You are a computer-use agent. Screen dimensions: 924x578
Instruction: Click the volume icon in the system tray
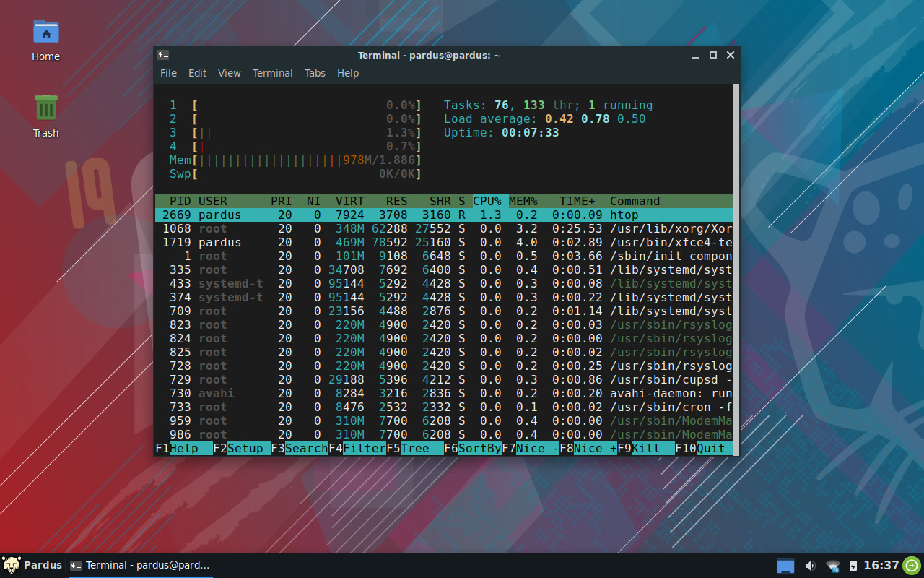(809, 566)
